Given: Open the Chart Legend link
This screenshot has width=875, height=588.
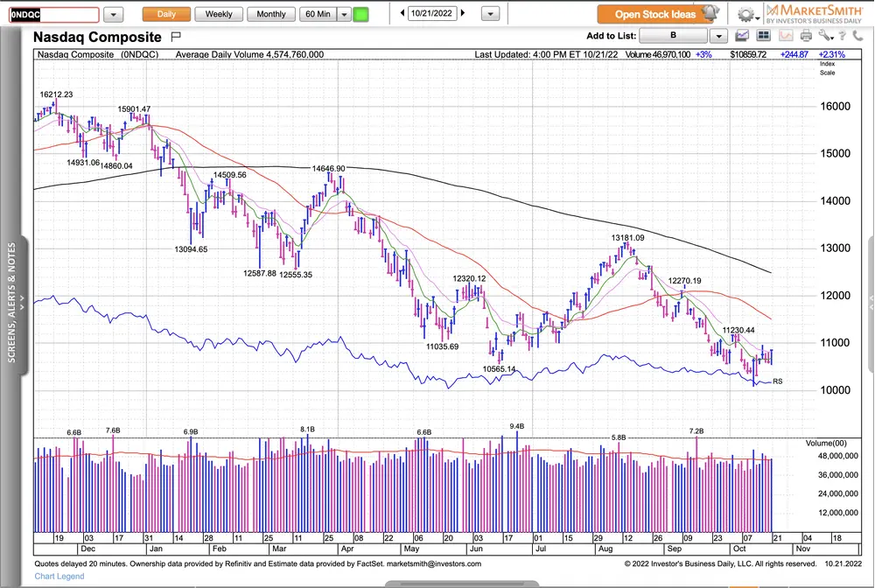Looking at the screenshot, I should [59, 577].
